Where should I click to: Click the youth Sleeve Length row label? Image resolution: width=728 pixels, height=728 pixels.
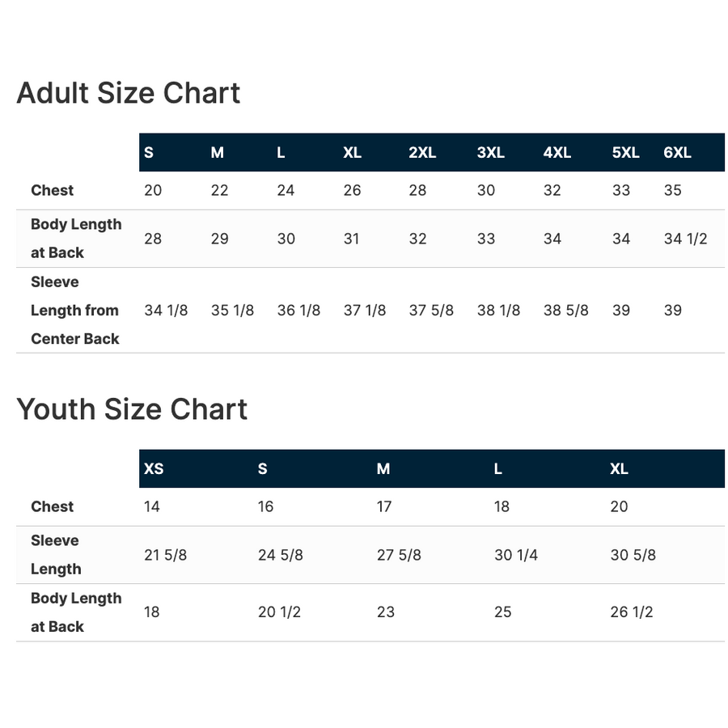(x=55, y=555)
